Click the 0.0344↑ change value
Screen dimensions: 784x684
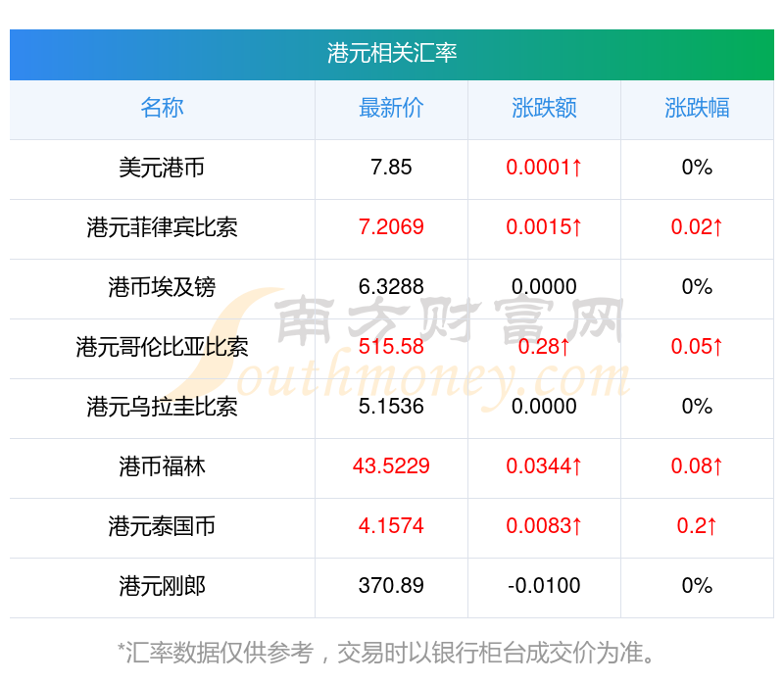tap(544, 466)
